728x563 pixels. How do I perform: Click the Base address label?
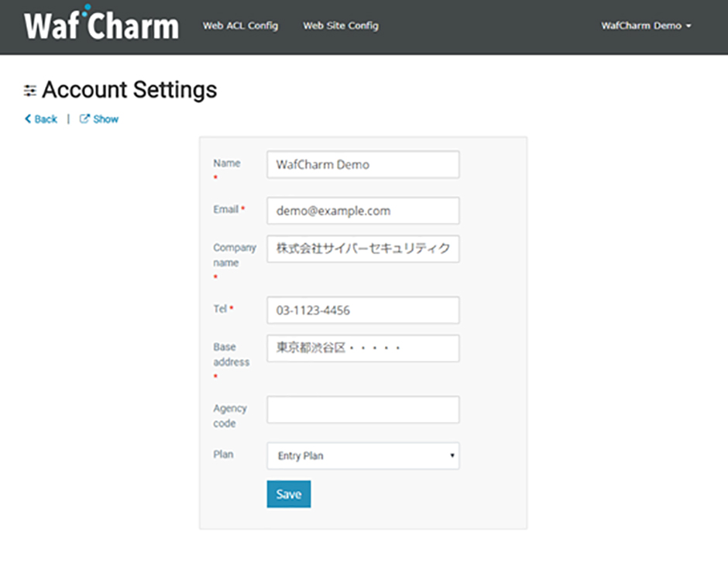pyautogui.click(x=232, y=355)
